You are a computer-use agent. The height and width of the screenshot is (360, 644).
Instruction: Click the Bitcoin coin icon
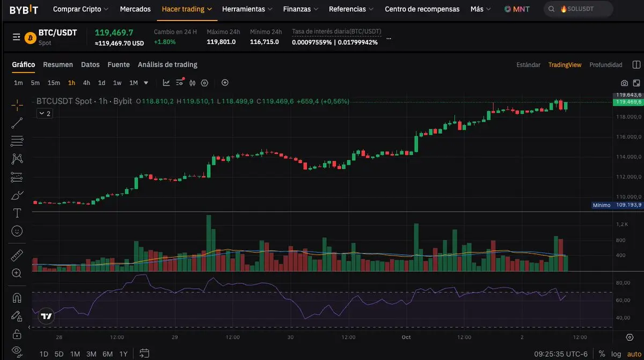pos(30,38)
